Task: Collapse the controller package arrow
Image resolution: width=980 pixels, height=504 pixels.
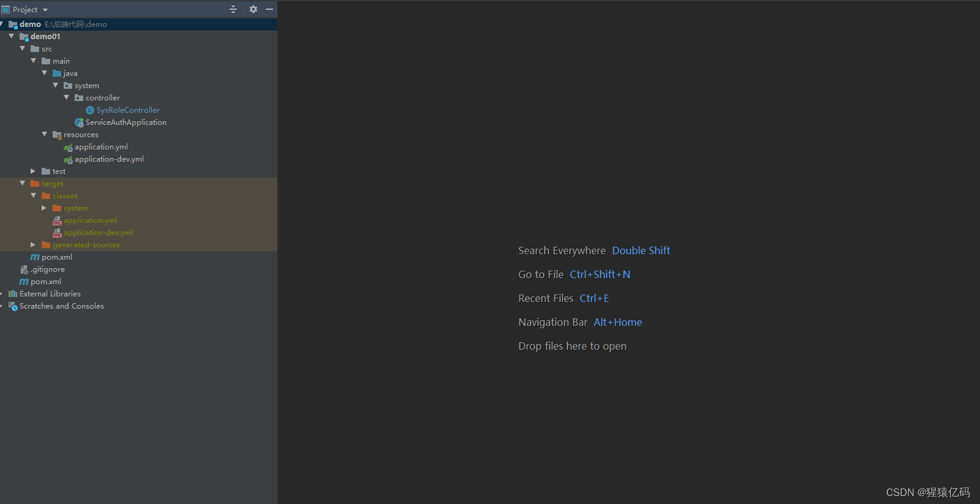Action: pos(67,97)
